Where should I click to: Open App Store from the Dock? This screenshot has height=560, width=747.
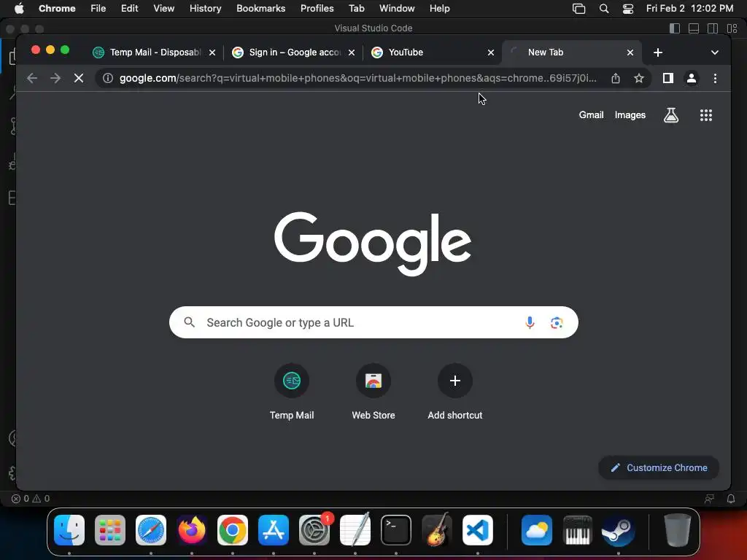click(274, 530)
